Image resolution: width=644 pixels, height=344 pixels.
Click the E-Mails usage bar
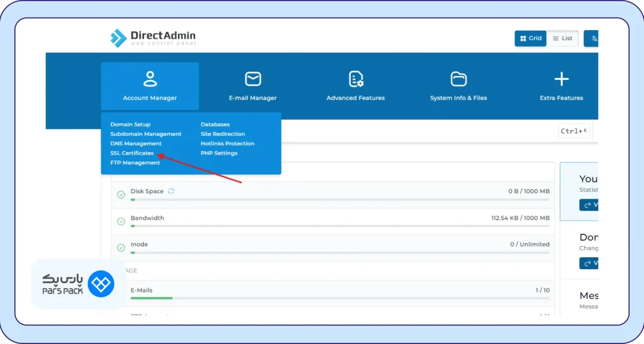tap(340, 298)
